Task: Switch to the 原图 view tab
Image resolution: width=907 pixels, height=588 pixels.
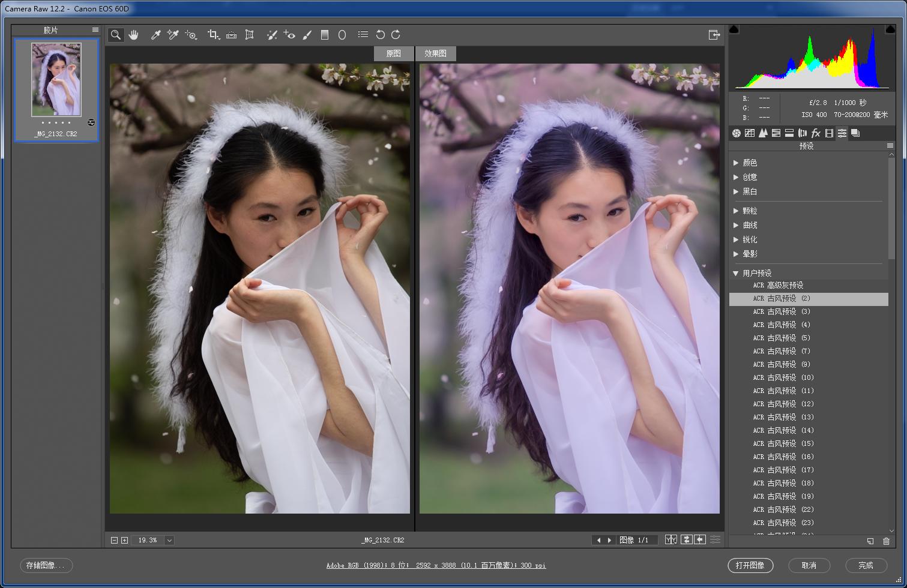Action: click(393, 53)
